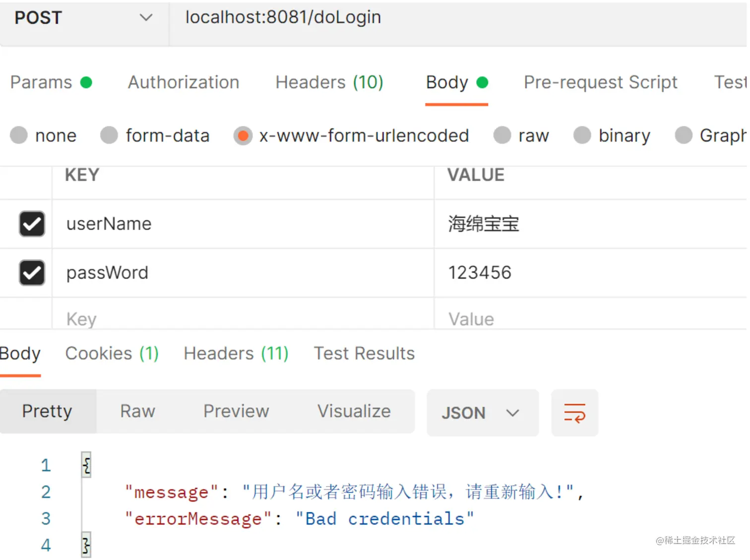Screen dimensions: 750x560
Task: Uncheck the userName row checkbox
Action: click(x=32, y=224)
